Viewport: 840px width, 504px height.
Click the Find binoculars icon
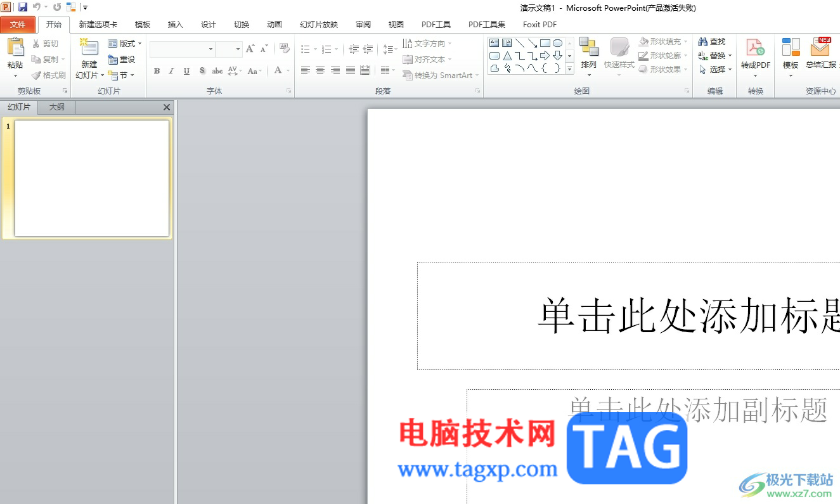tap(702, 42)
